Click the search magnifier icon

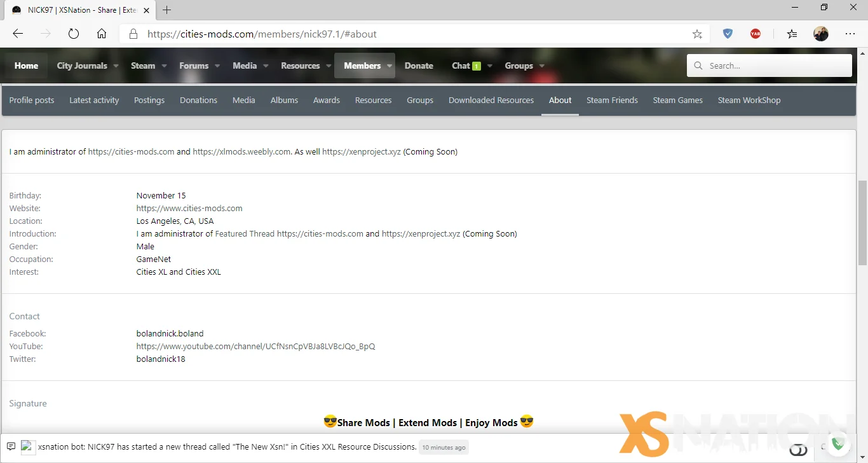pyautogui.click(x=698, y=66)
